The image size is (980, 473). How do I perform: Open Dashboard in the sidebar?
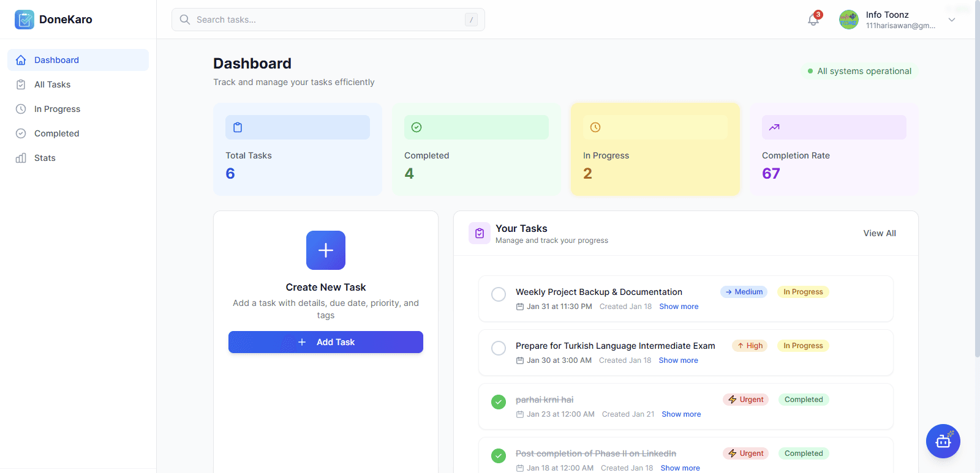(78, 60)
